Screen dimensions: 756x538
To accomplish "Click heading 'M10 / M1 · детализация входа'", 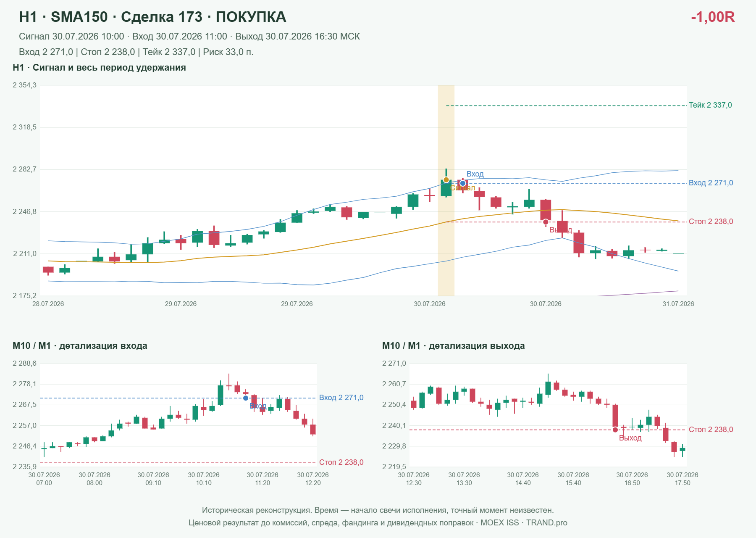I will (80, 346).
